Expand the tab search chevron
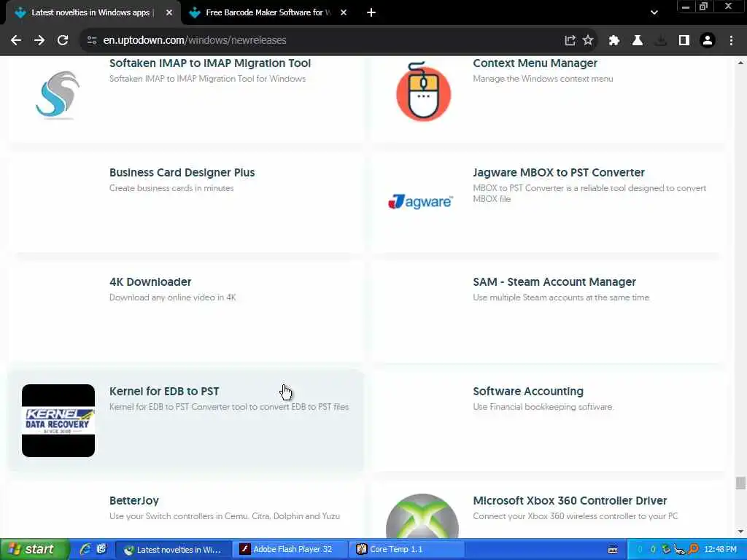 click(x=654, y=12)
